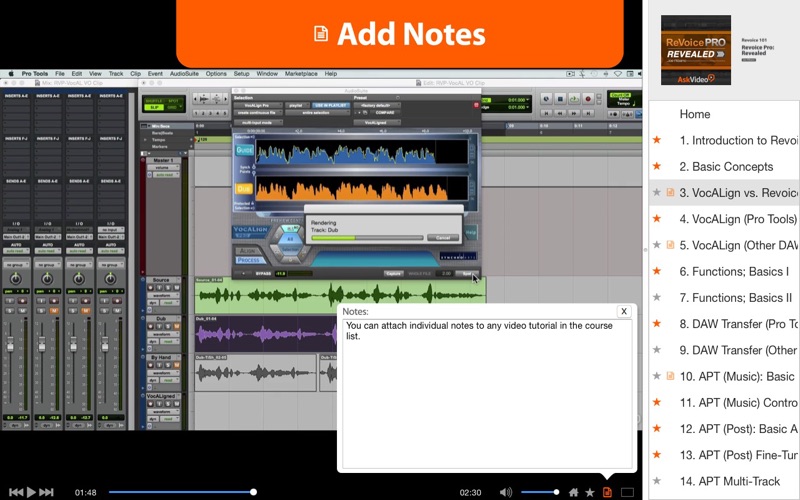Open the factory default preset dropdown
Viewport: 800px width, 500px height.
coord(377,105)
